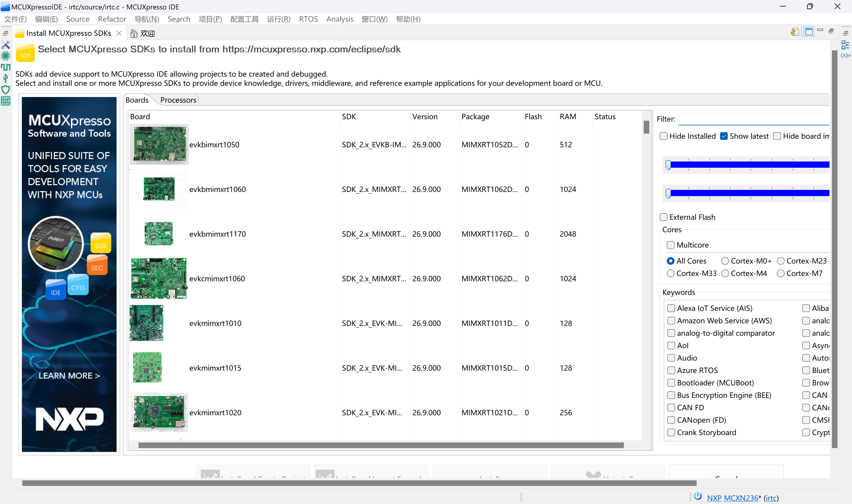Select the evkmimxrt1010 board row
Screen dimensions: 852x504
coord(385,323)
